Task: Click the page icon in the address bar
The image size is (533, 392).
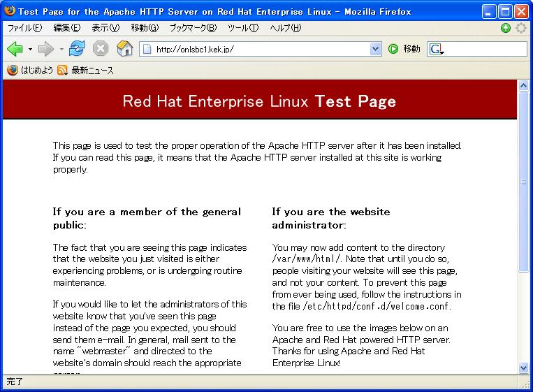Action: coord(147,50)
